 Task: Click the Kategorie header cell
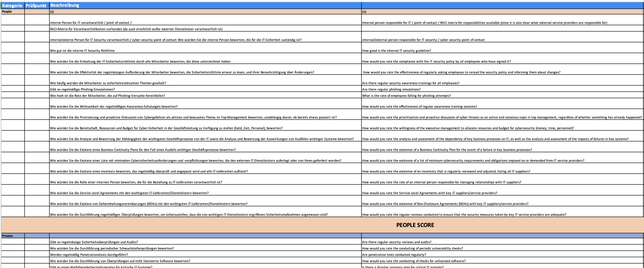[12, 5]
